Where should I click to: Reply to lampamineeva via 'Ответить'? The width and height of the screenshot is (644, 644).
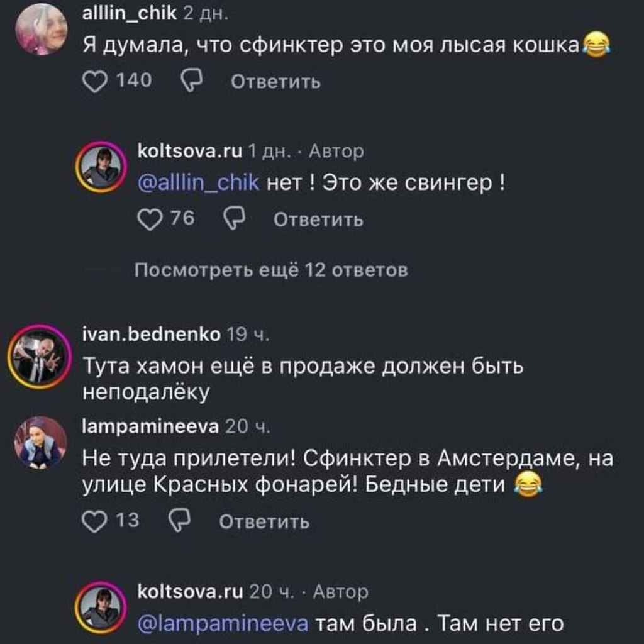[264, 521]
